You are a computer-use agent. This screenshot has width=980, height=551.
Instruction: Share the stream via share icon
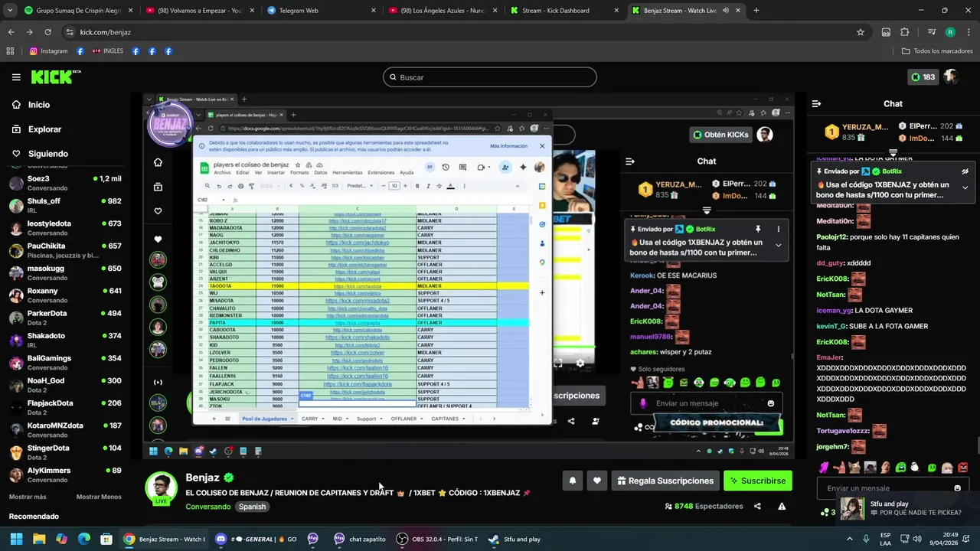[757, 506]
